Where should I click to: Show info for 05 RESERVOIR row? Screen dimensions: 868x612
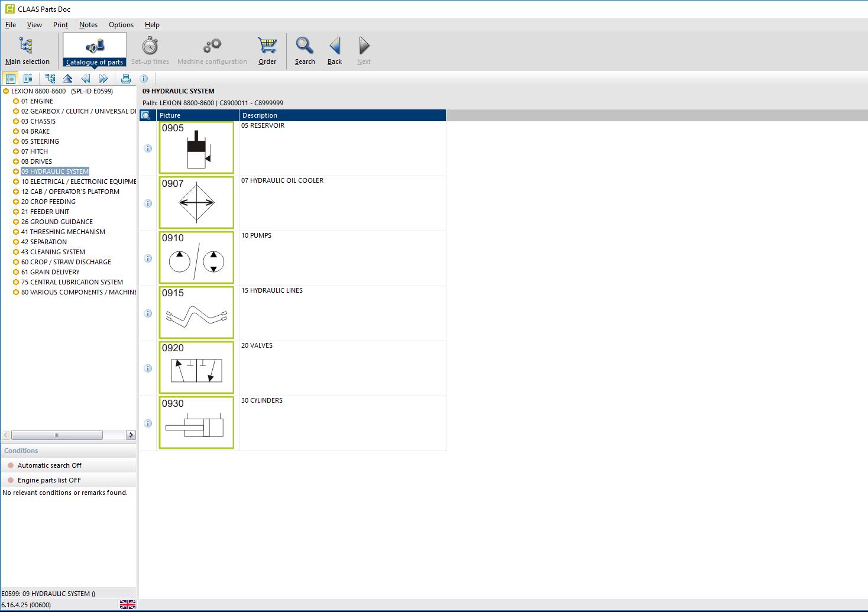pos(148,148)
